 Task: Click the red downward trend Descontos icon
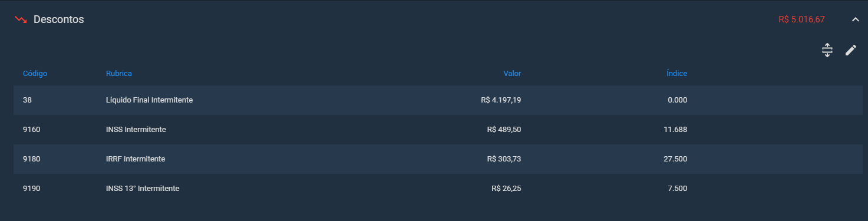(x=21, y=19)
